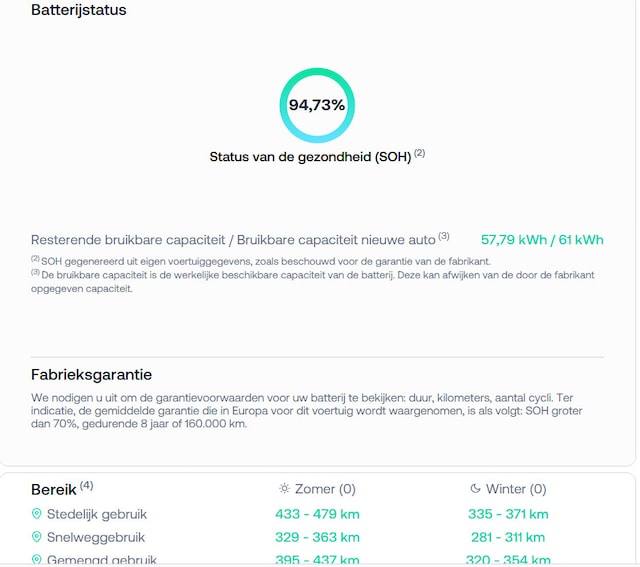Click the 57,79 kWh / 61 kWh capacity value
This screenshot has width=640, height=567.
tap(542, 240)
